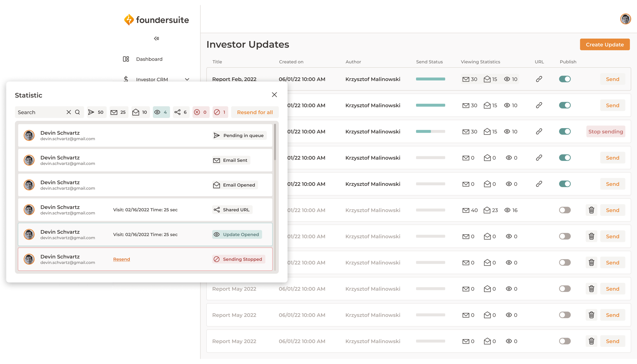Viewport: 637px width, 364px height.
Task: Filter by updates opened count 4
Action: pyautogui.click(x=161, y=112)
